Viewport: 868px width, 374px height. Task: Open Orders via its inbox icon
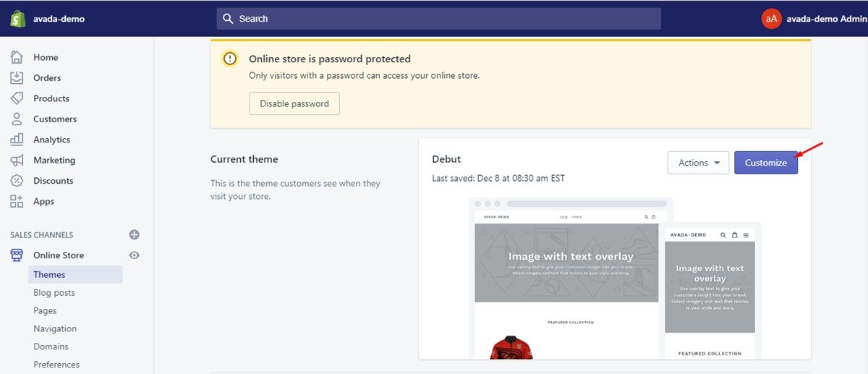coord(17,78)
